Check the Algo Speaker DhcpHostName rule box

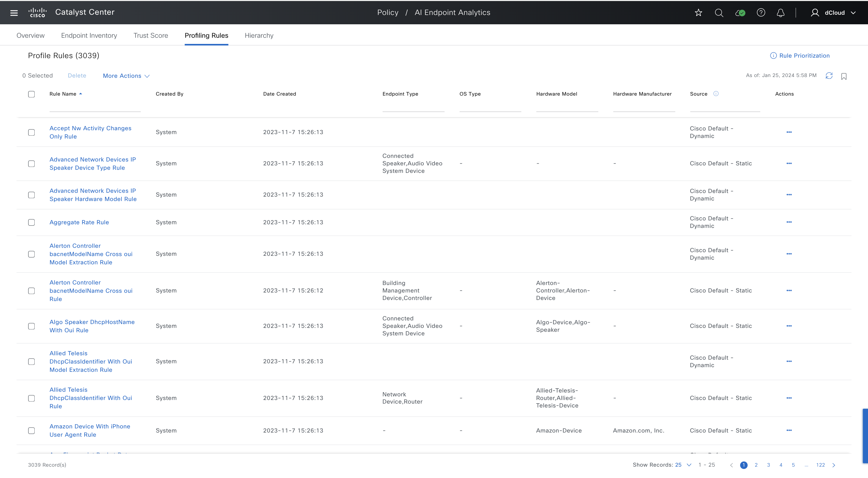(x=31, y=326)
